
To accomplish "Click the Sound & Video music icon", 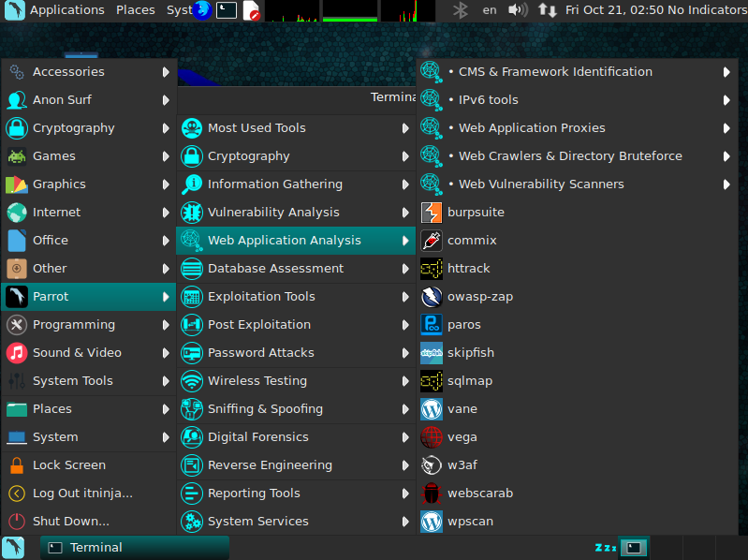I will [x=17, y=353].
